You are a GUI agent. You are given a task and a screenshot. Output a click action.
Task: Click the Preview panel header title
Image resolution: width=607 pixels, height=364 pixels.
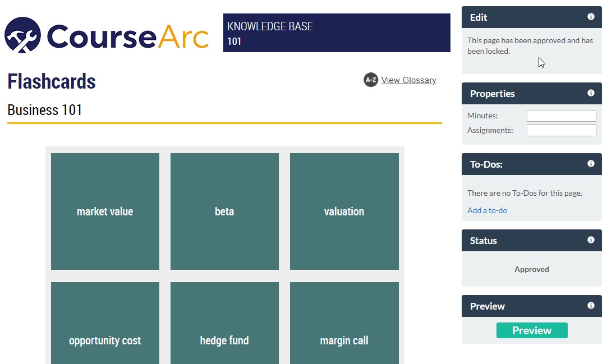point(488,306)
